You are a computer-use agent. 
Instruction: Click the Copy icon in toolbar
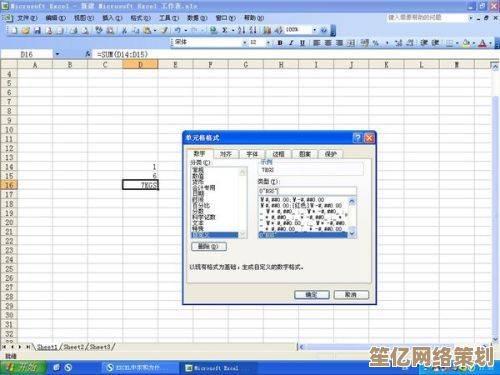135,31
